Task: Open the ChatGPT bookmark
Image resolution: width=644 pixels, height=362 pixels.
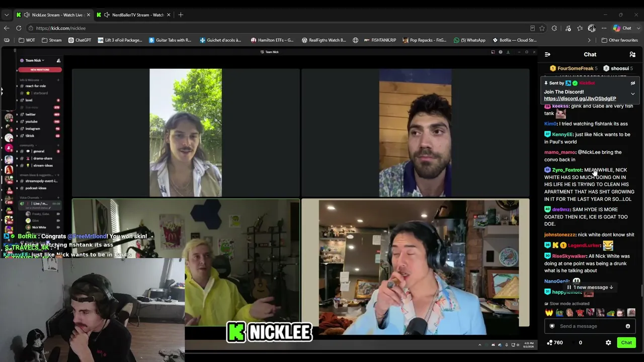Action: click(79, 40)
